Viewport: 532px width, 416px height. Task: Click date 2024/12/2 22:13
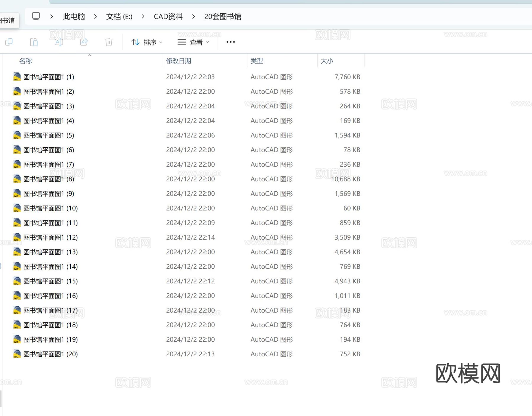click(190, 354)
